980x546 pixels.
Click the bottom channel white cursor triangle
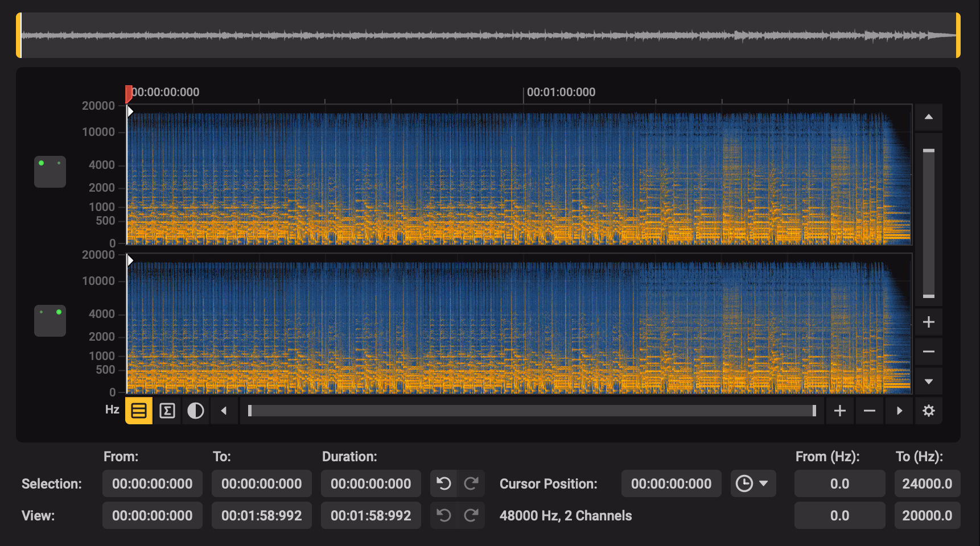[x=130, y=260]
